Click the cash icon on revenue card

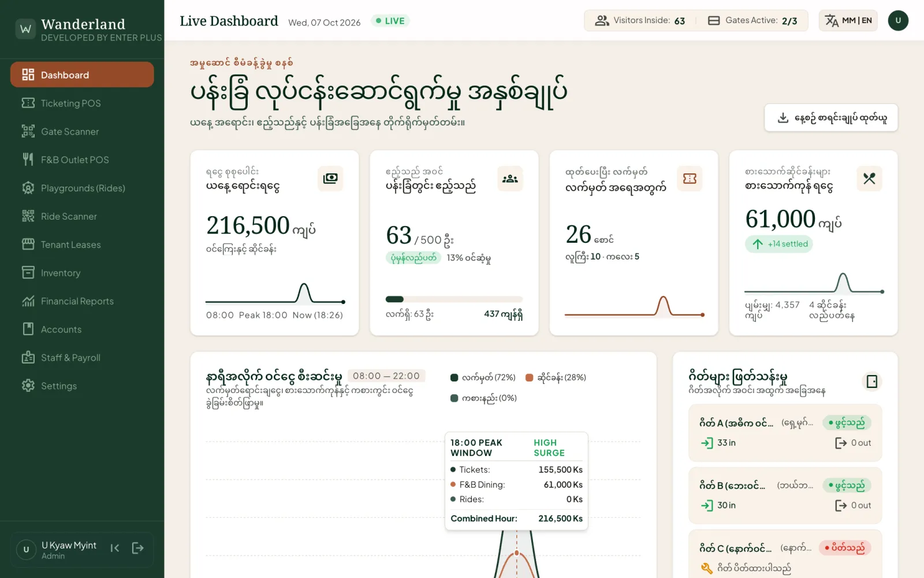click(x=330, y=178)
